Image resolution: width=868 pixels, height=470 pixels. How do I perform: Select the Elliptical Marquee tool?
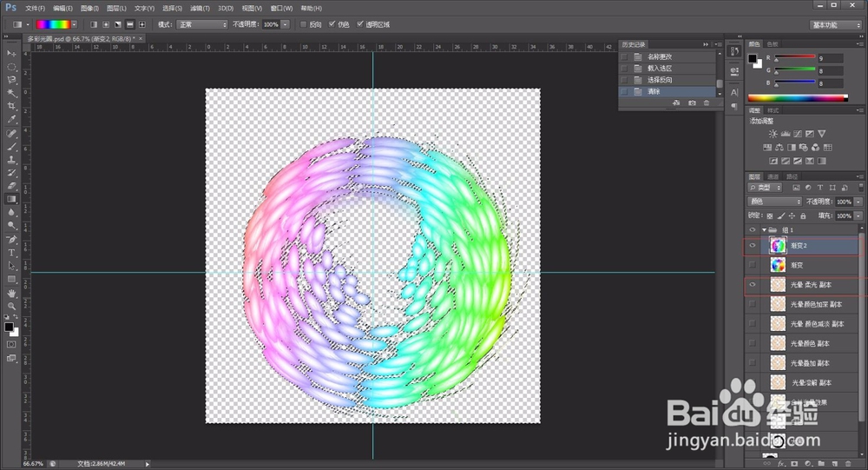11,67
